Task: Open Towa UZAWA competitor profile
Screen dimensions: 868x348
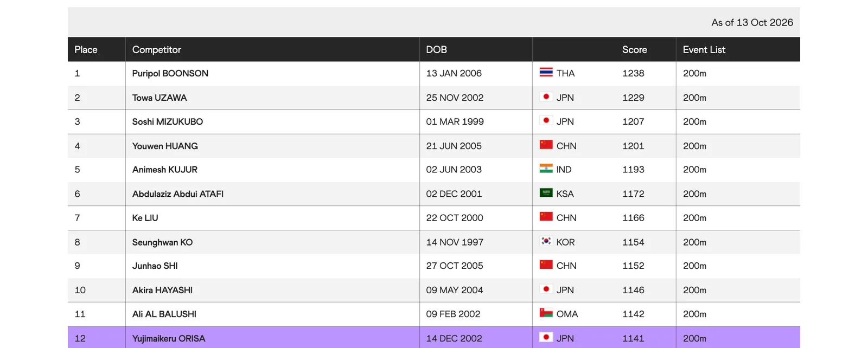Action: click(159, 98)
